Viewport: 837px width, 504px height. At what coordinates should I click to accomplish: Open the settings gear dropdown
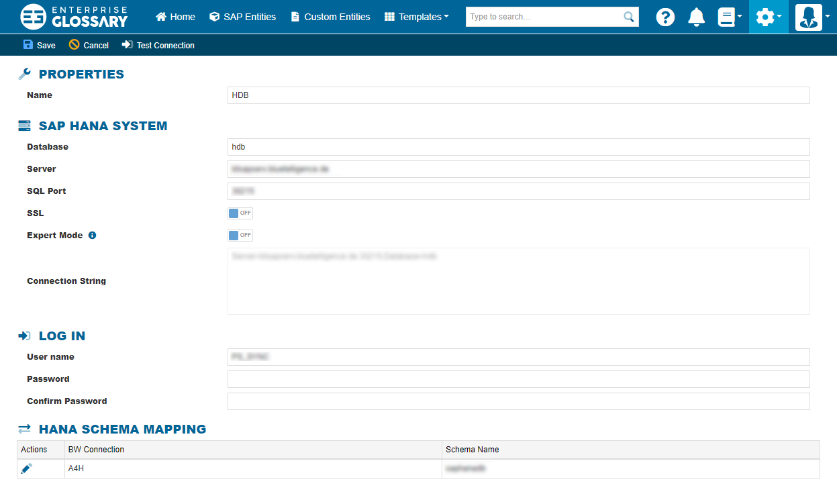tap(768, 17)
